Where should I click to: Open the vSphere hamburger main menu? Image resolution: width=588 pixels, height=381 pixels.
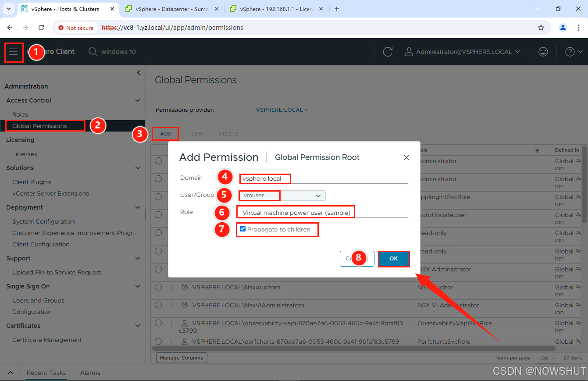13,52
